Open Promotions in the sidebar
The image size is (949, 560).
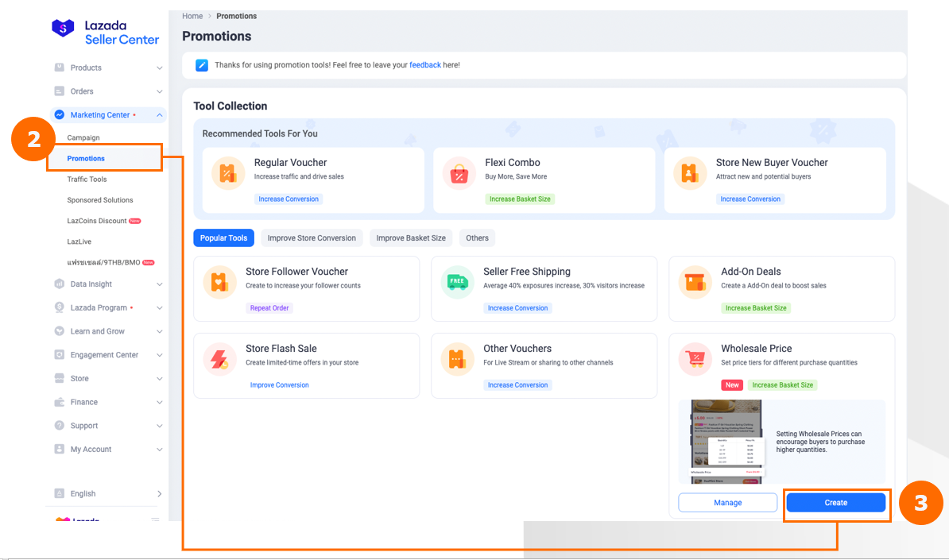(x=86, y=158)
